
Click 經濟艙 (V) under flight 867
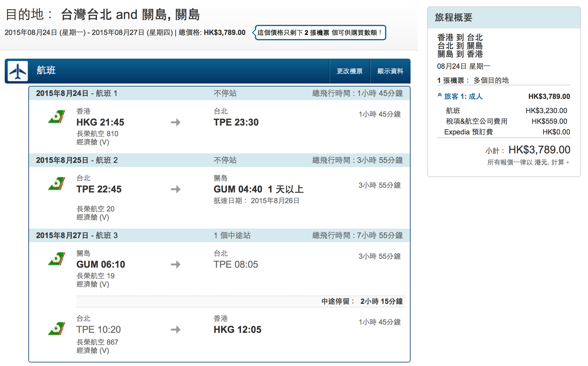tap(93, 351)
